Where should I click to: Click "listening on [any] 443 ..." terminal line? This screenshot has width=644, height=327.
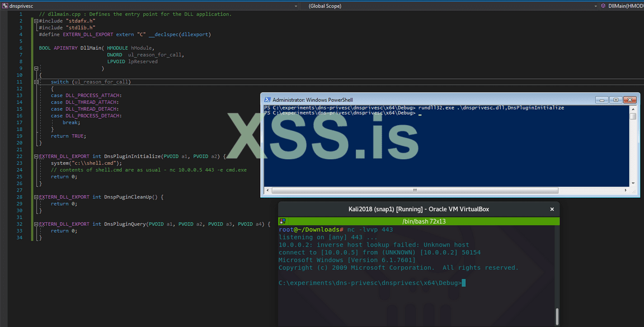click(328, 237)
